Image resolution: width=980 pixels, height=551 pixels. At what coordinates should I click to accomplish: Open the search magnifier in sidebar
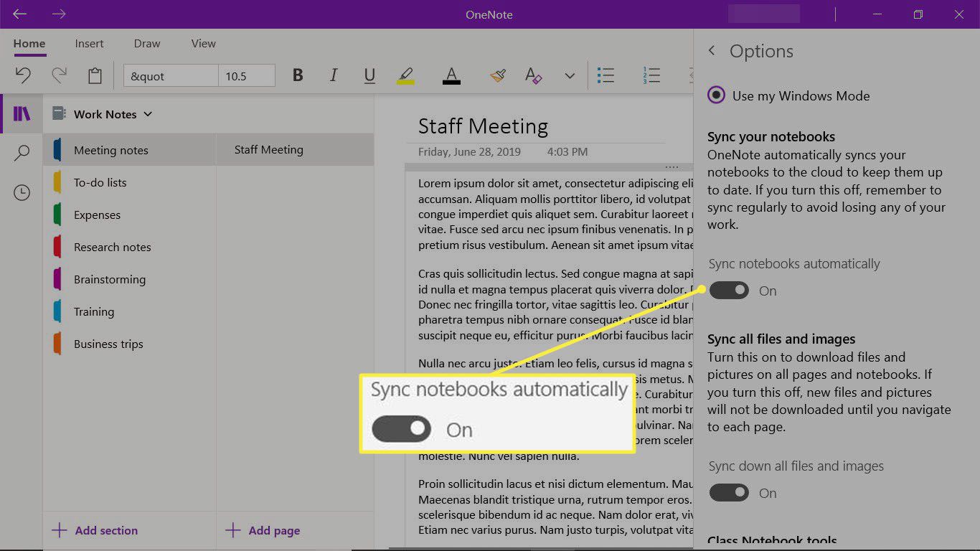coord(22,153)
